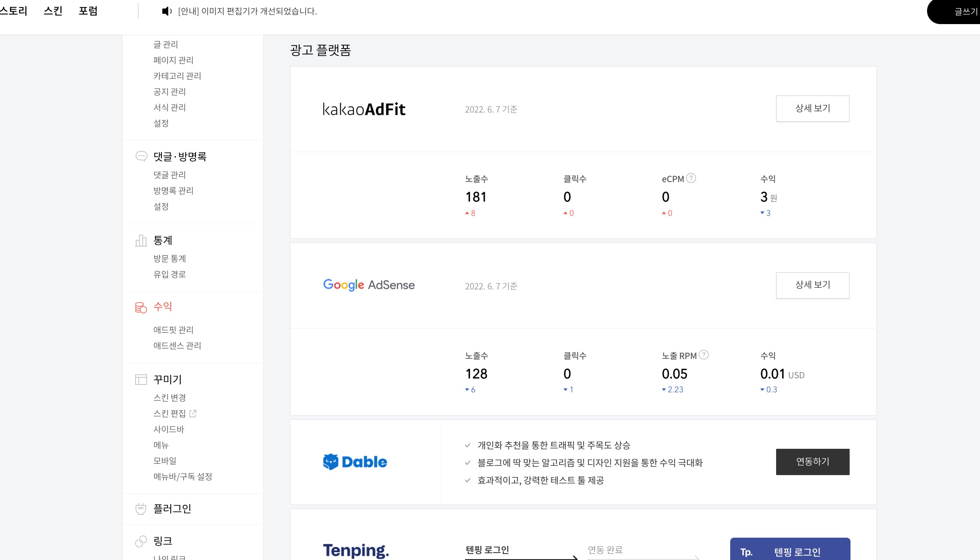Go to 카테고리 관리

point(177,76)
